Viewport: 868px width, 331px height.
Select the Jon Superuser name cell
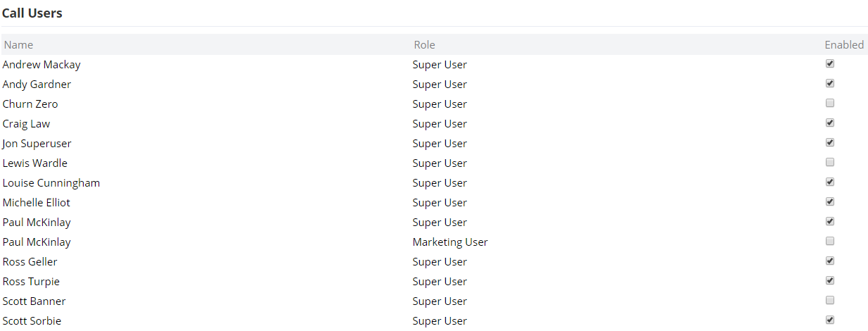[x=37, y=144]
